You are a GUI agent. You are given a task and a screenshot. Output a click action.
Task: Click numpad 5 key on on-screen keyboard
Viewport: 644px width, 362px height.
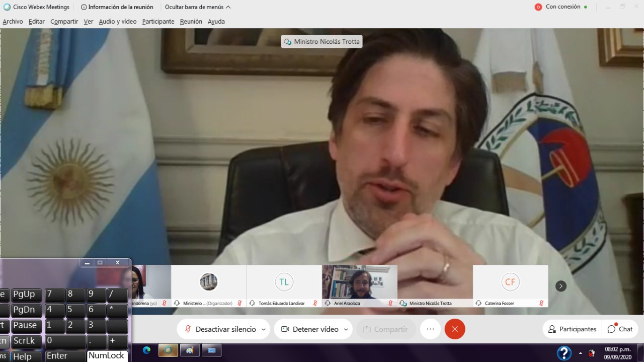[x=75, y=311]
